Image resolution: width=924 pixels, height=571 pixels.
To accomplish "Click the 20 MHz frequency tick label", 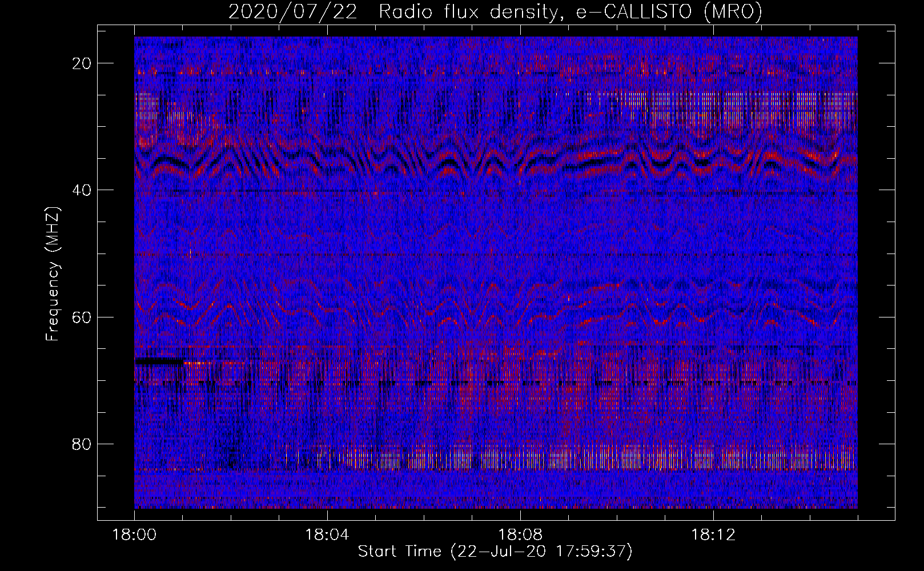I will 82,63.
